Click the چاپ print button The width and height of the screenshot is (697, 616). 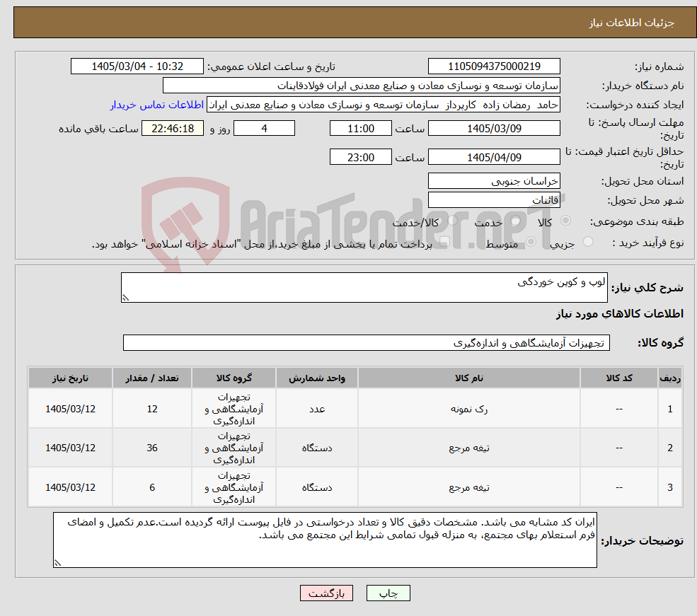pyautogui.click(x=388, y=593)
